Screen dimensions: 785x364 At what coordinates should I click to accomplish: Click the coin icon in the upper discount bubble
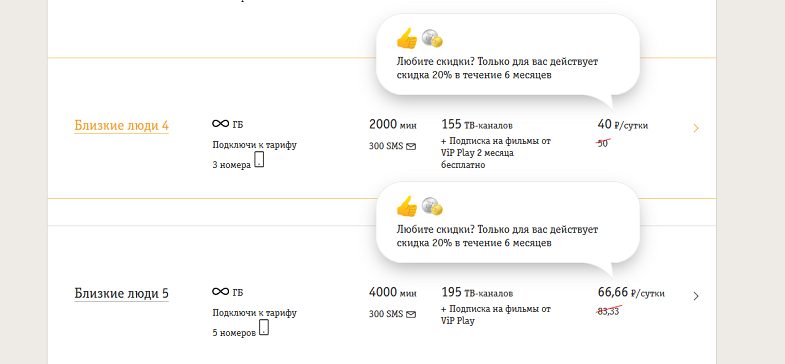pos(432,39)
